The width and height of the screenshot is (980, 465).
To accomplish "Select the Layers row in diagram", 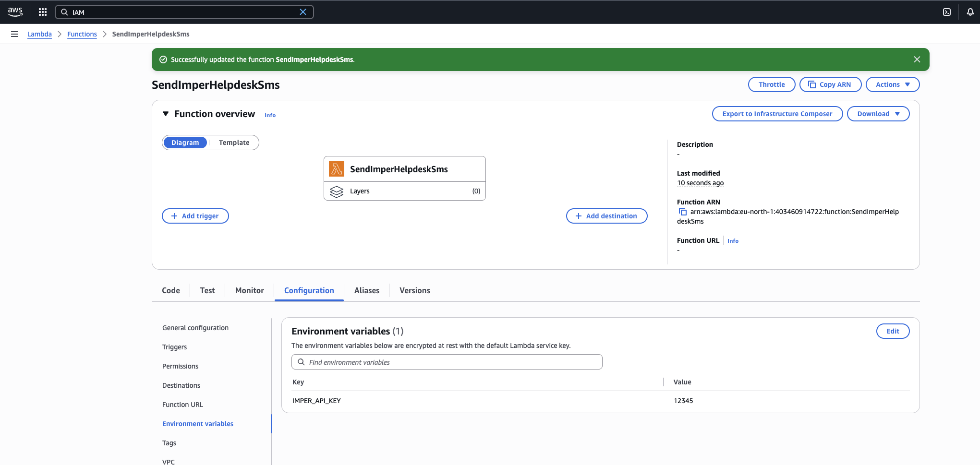I will (x=405, y=191).
